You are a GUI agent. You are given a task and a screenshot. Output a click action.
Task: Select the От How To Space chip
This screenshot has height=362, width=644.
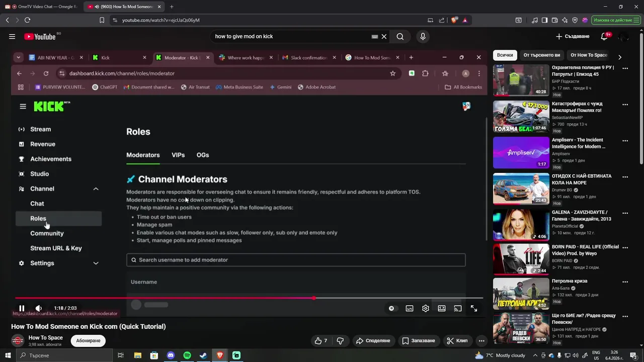pos(589,55)
